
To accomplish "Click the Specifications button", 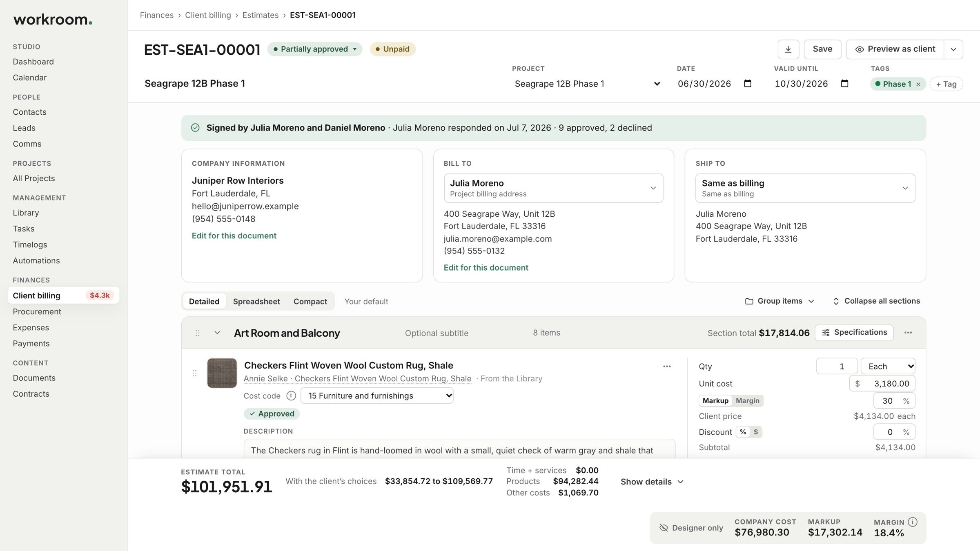I will pyautogui.click(x=854, y=333).
